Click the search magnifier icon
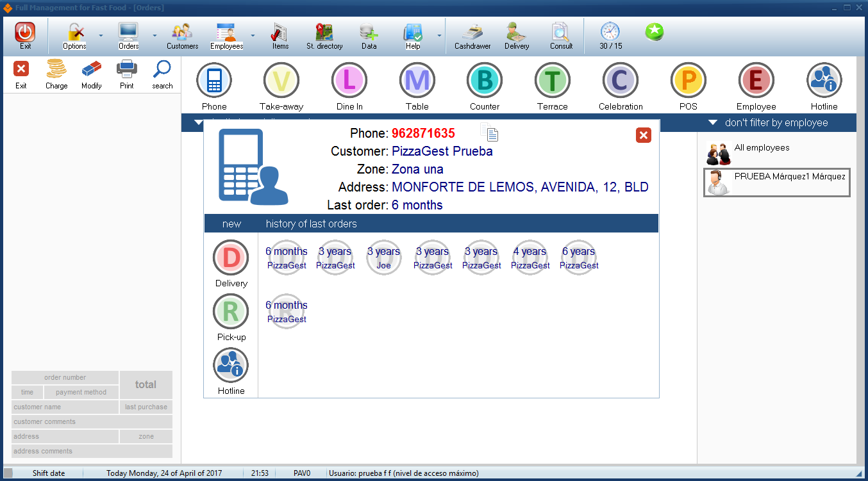The height and width of the screenshot is (481, 868). pyautogui.click(x=162, y=69)
